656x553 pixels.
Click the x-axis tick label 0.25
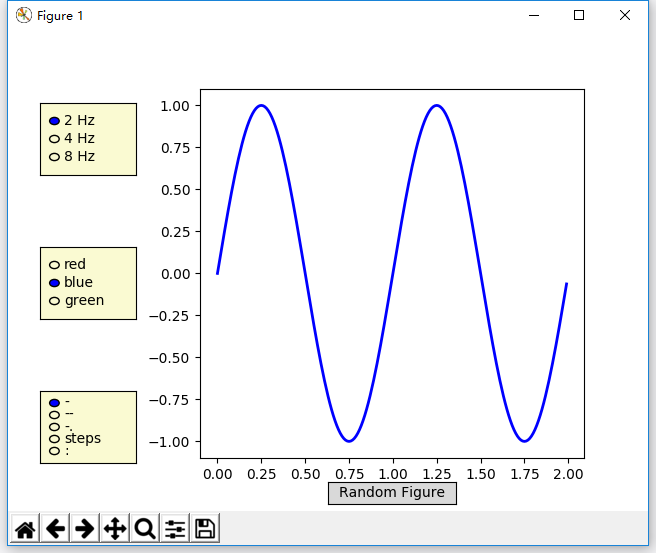[x=261, y=474]
